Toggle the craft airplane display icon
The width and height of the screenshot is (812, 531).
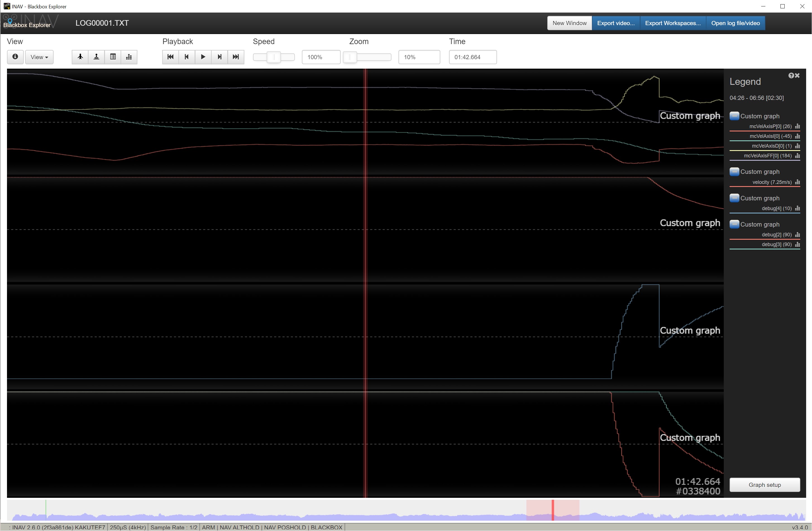80,57
